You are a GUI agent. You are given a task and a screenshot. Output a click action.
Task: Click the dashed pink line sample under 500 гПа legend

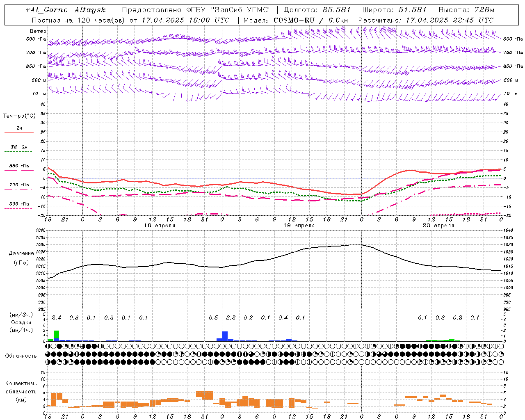pyautogui.click(x=18, y=209)
